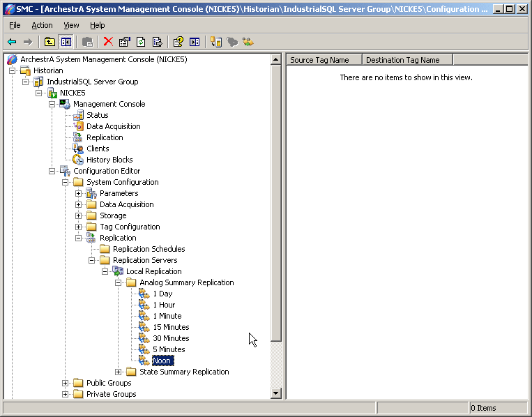
Task: Select the Noon replication group
Action: (162, 361)
